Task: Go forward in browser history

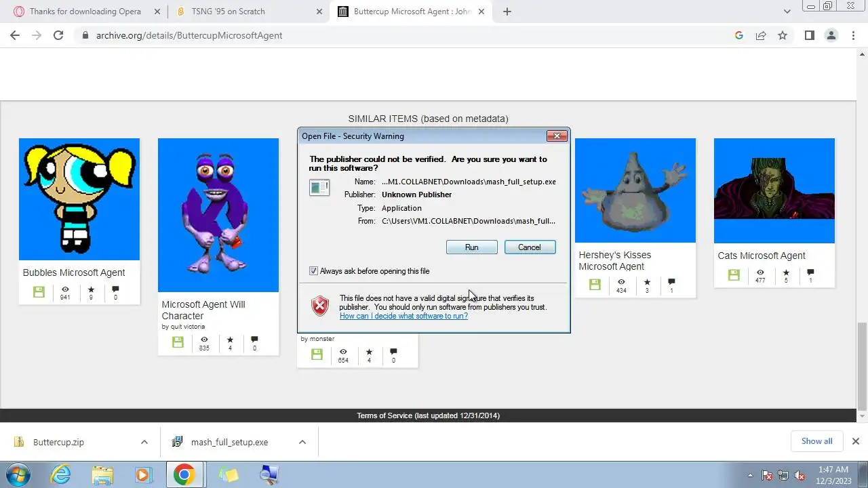Action: coord(37,35)
